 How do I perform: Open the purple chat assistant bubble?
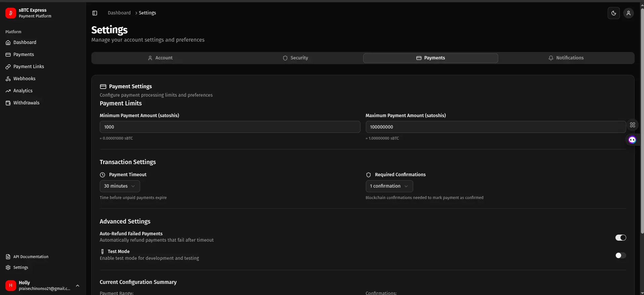[x=632, y=140]
